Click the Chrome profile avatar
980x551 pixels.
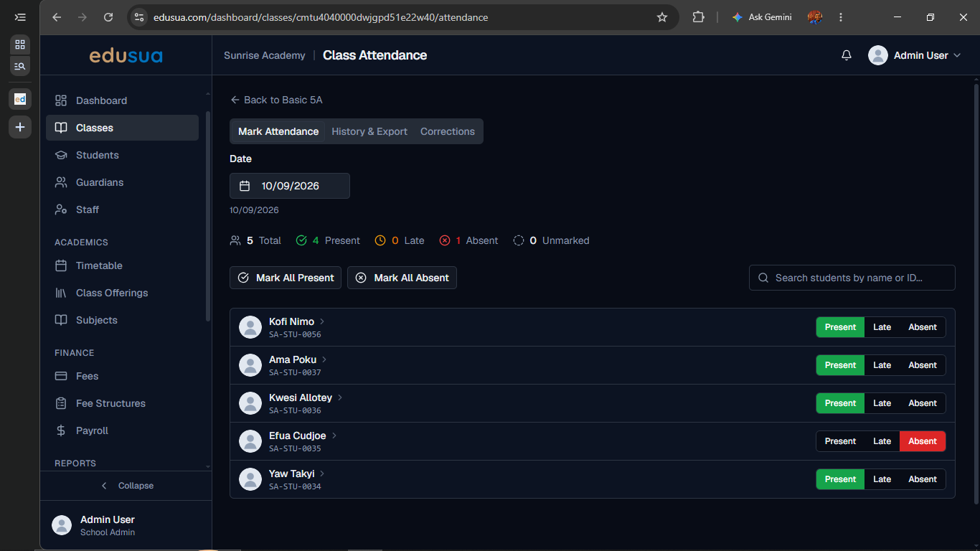tap(814, 17)
